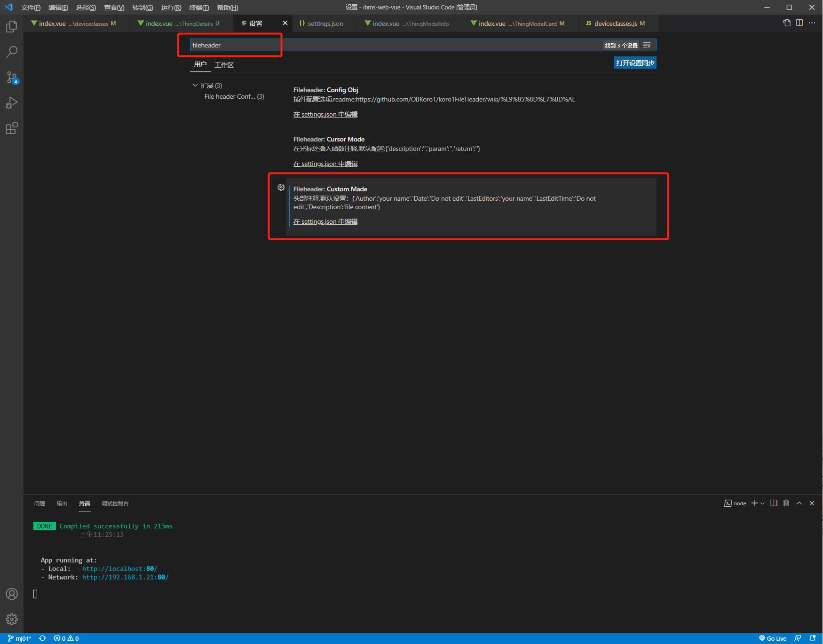Edit Custom Made in settings.json link

tap(325, 221)
